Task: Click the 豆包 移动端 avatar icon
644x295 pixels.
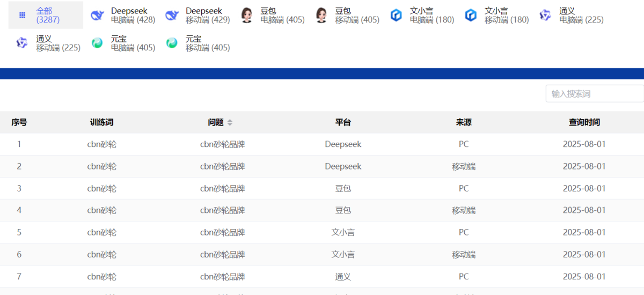Action: click(321, 16)
